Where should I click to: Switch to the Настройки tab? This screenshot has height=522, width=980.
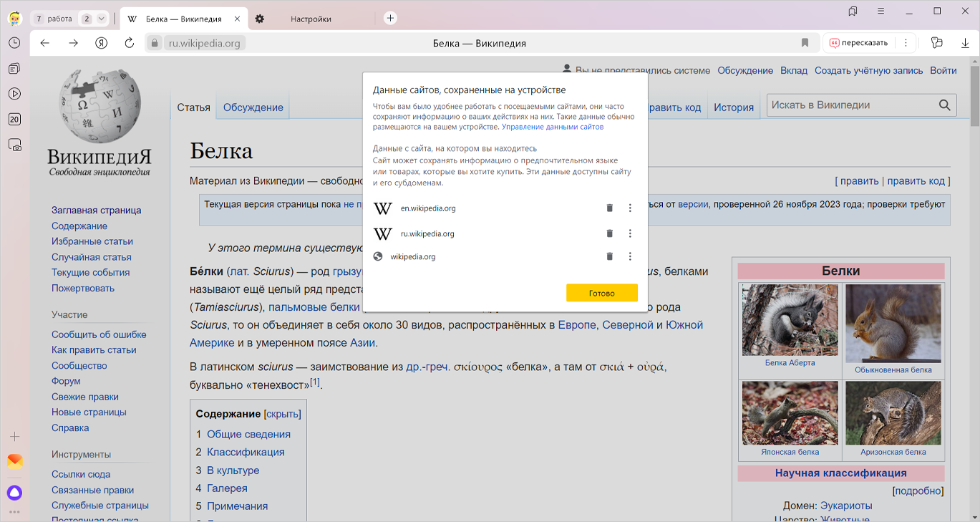(x=311, y=19)
